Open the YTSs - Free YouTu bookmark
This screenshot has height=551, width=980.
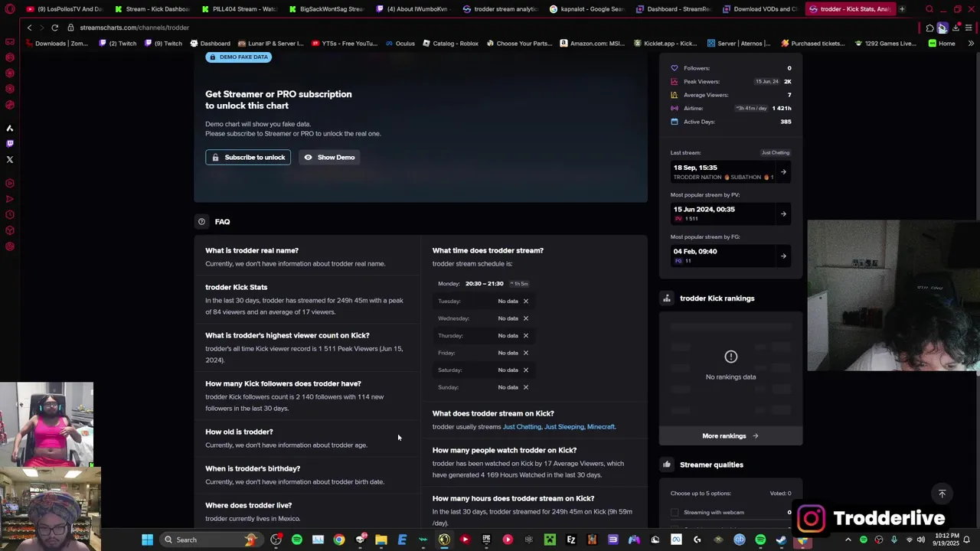click(345, 44)
